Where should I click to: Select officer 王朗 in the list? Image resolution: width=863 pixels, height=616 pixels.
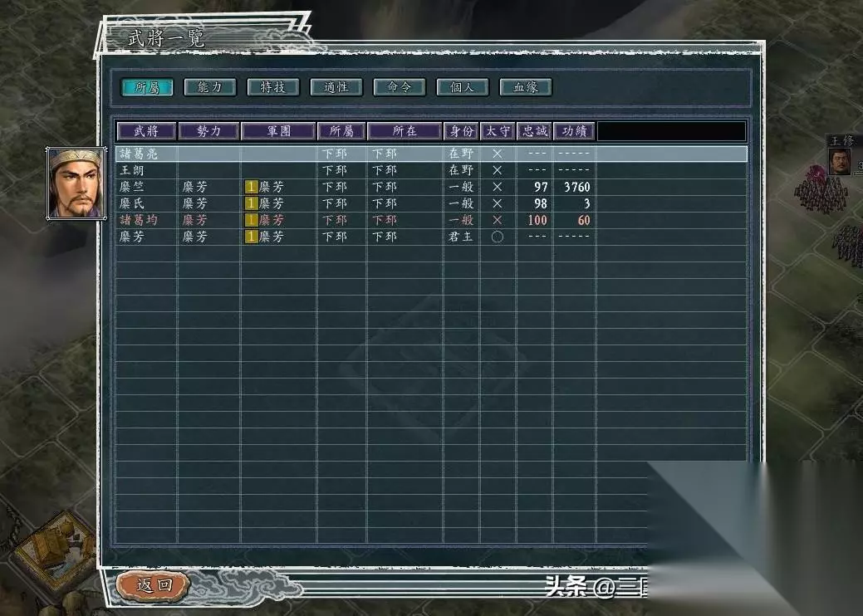[432, 170]
